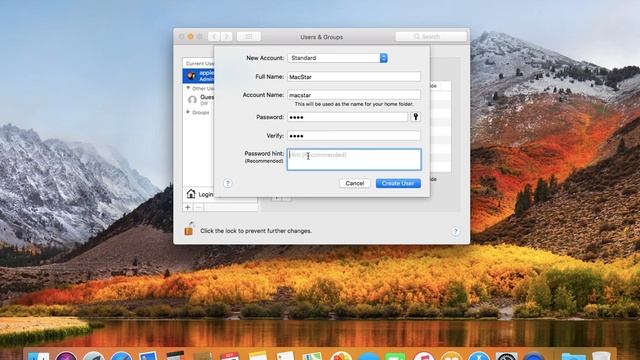Open help from the new account sheet
Image resolution: width=640 pixels, height=360 pixels.
[x=228, y=183]
